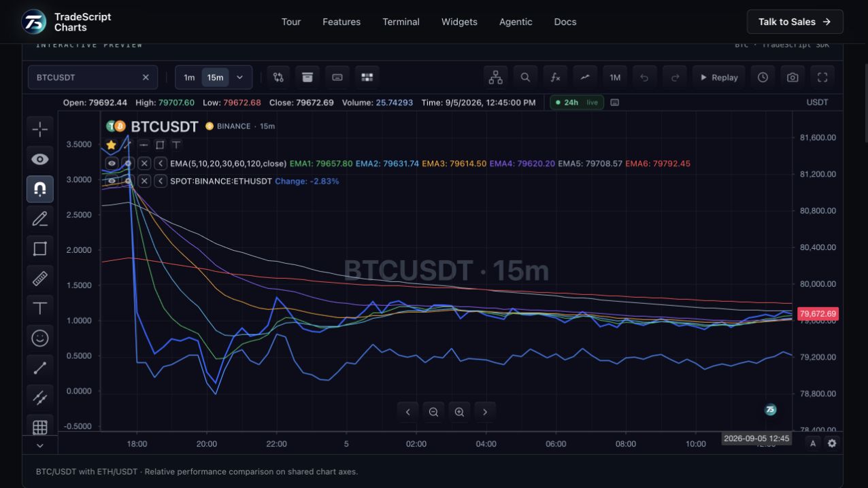Viewport: 868px width, 488px height.
Task: Open ETHUSDT comparison settings gear
Action: [x=128, y=181]
